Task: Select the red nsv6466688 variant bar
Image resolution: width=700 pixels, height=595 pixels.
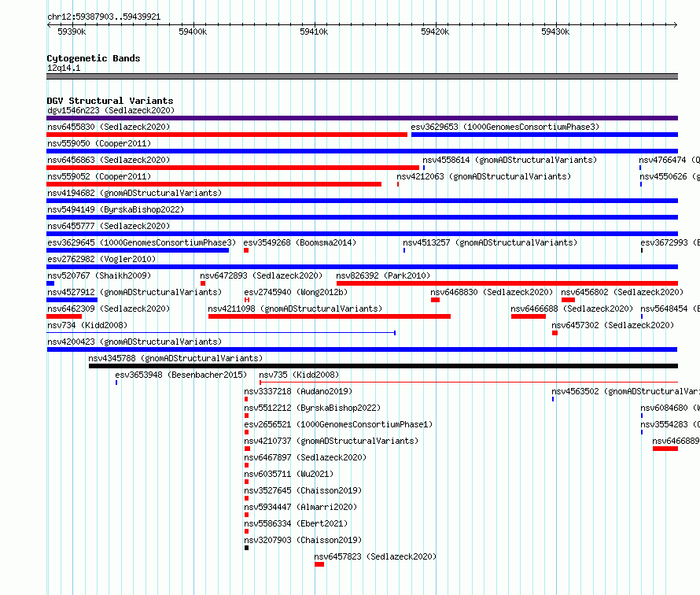Action: (x=529, y=316)
